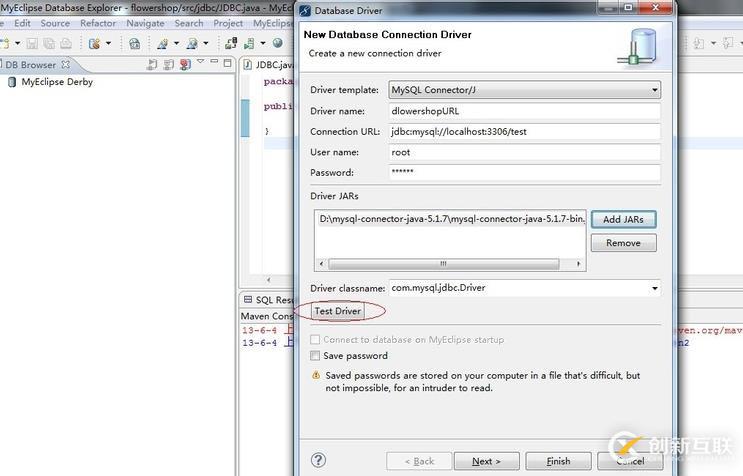This screenshot has height=476, width=743.
Task: Click right arrow of Driver JARs scrollbar
Action: [x=579, y=264]
